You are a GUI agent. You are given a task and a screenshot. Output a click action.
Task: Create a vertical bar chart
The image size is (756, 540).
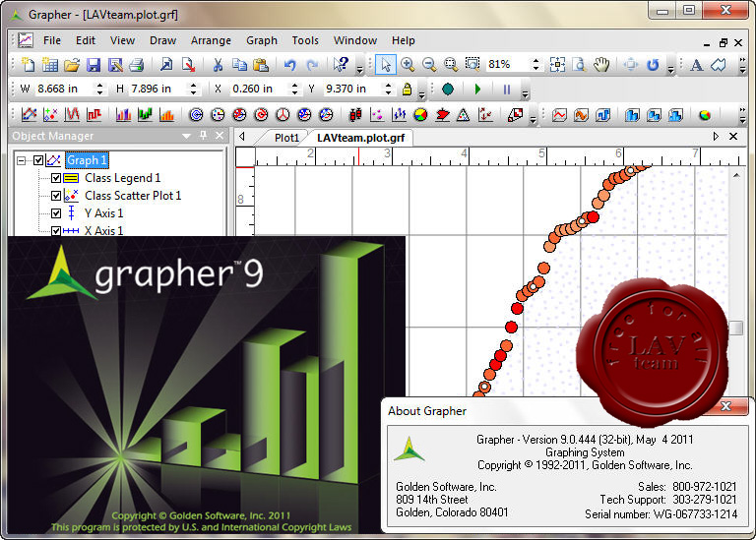pos(123,115)
